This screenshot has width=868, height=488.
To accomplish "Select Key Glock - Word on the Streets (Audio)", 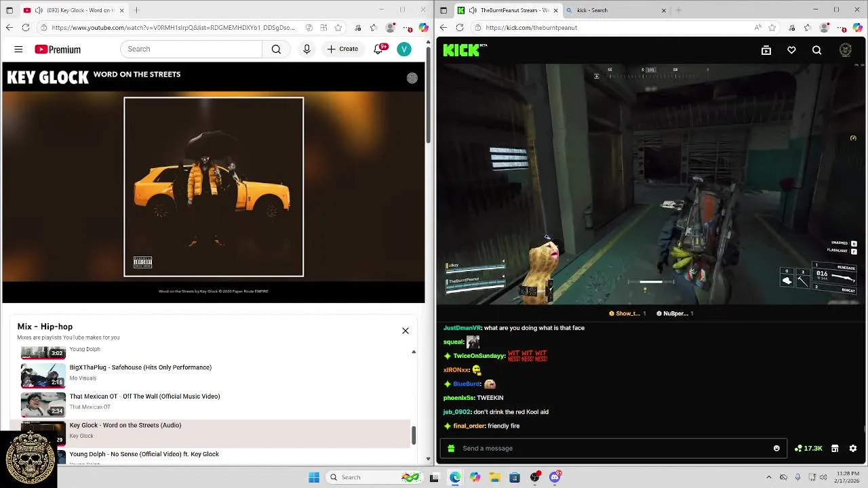I will point(216,434).
